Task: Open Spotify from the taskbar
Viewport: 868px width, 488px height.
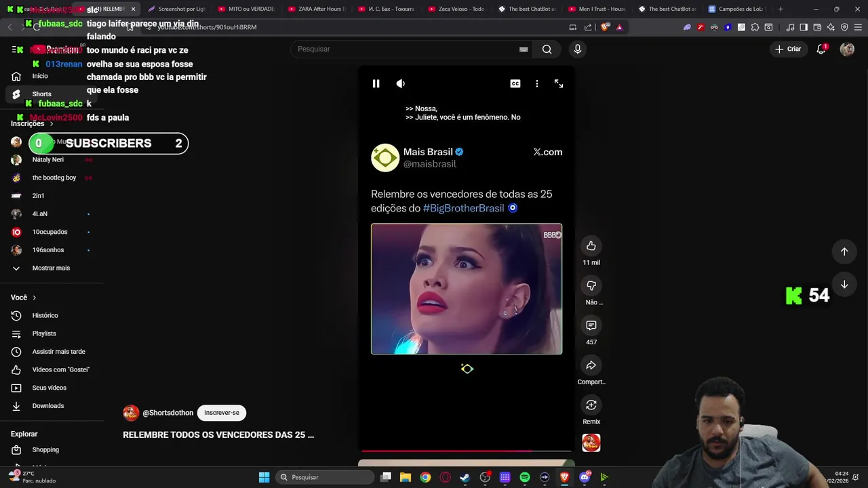Action: click(525, 477)
